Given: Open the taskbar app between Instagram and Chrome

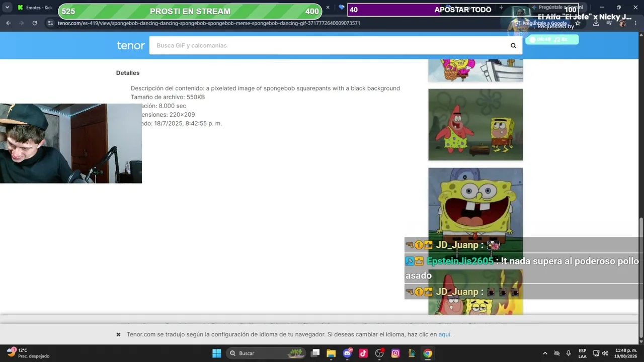Looking at the screenshot, I should [x=412, y=353].
